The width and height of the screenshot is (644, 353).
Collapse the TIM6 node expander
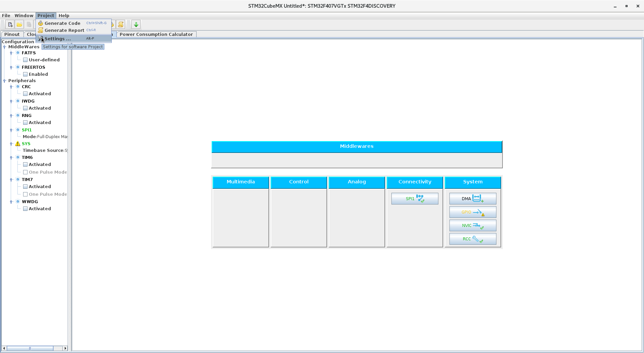(11, 158)
